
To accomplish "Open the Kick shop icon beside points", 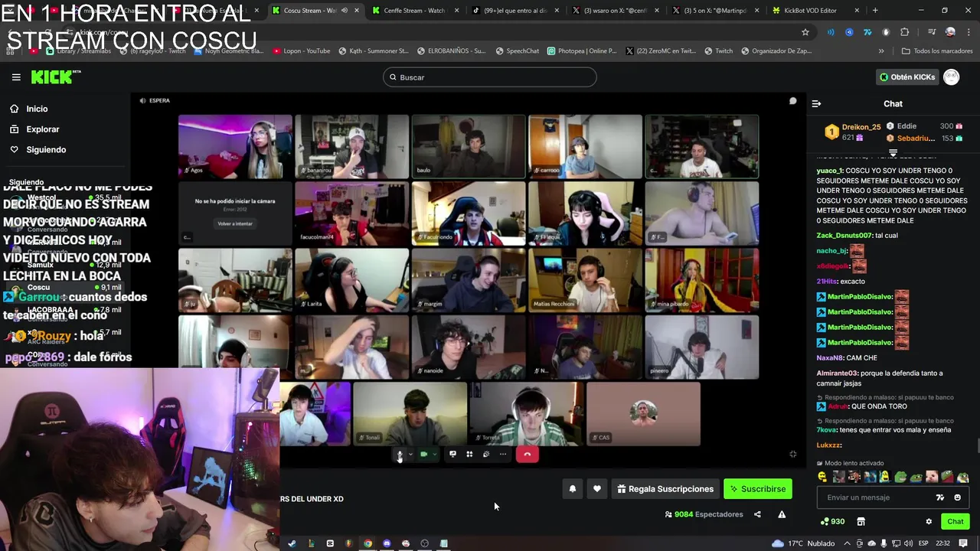I will tap(861, 522).
